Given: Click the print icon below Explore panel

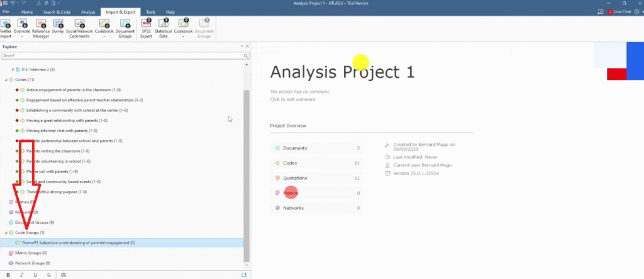Looking at the screenshot, I should [x=62, y=275].
